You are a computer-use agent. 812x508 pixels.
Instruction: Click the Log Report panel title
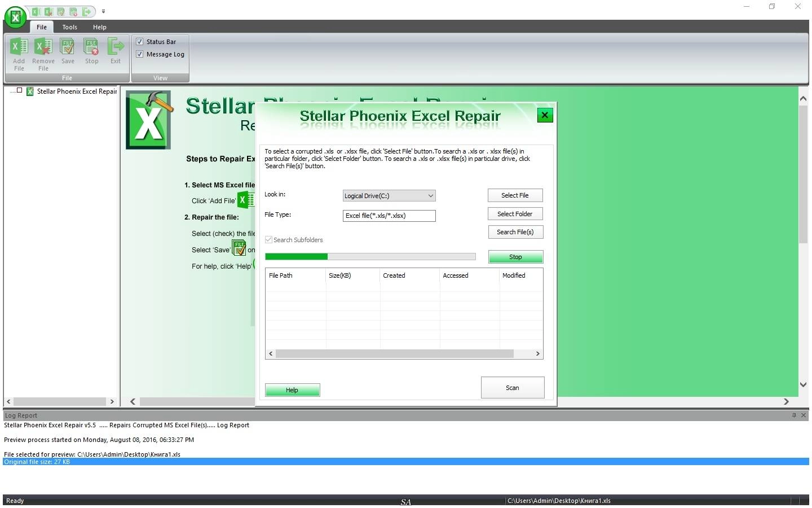(21, 415)
